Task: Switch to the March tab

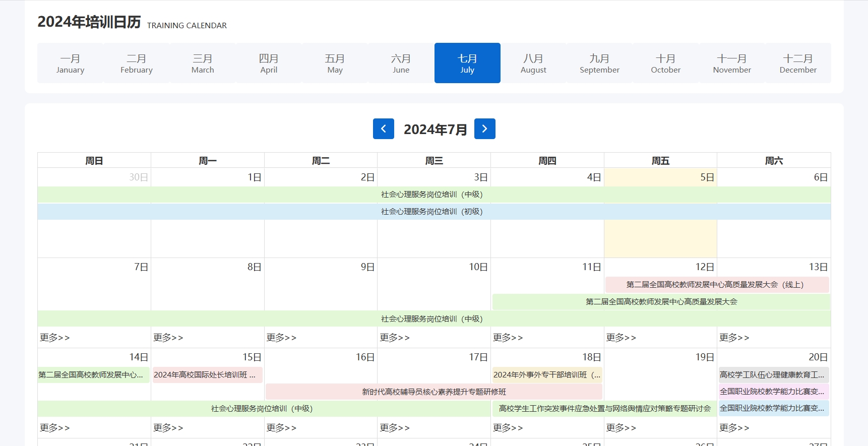Action: [x=203, y=63]
